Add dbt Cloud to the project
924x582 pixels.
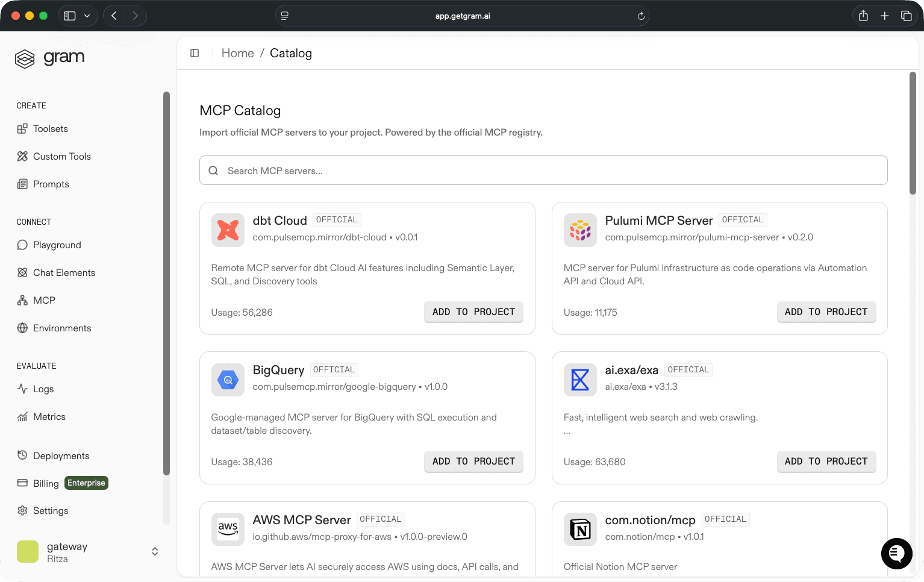473,311
